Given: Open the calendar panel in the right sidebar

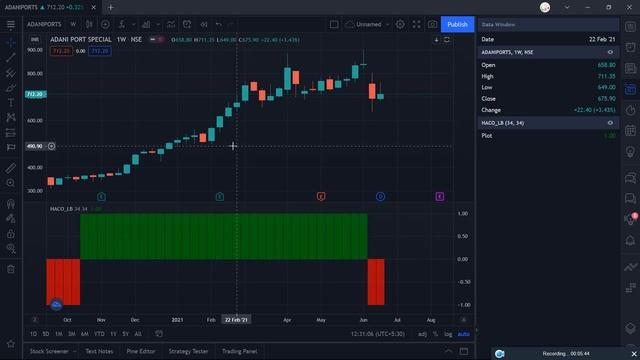Looking at the screenshot, I should pos(630,131).
